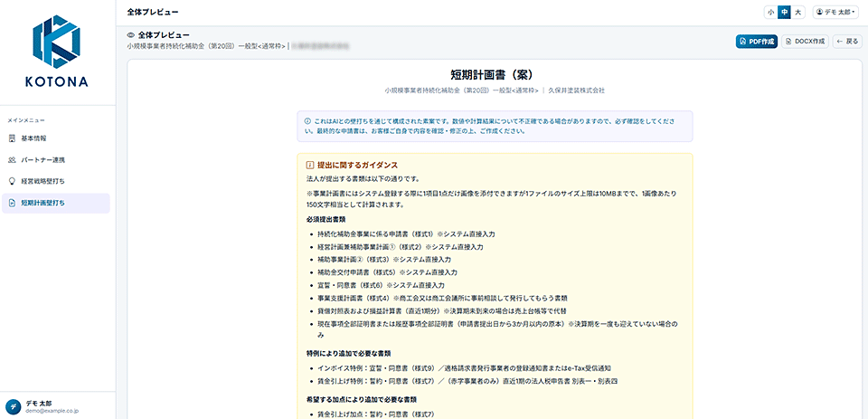The image size is (868, 419).
Task: Click the 特例により追加で必要な書類 heading
Action: (x=349, y=354)
